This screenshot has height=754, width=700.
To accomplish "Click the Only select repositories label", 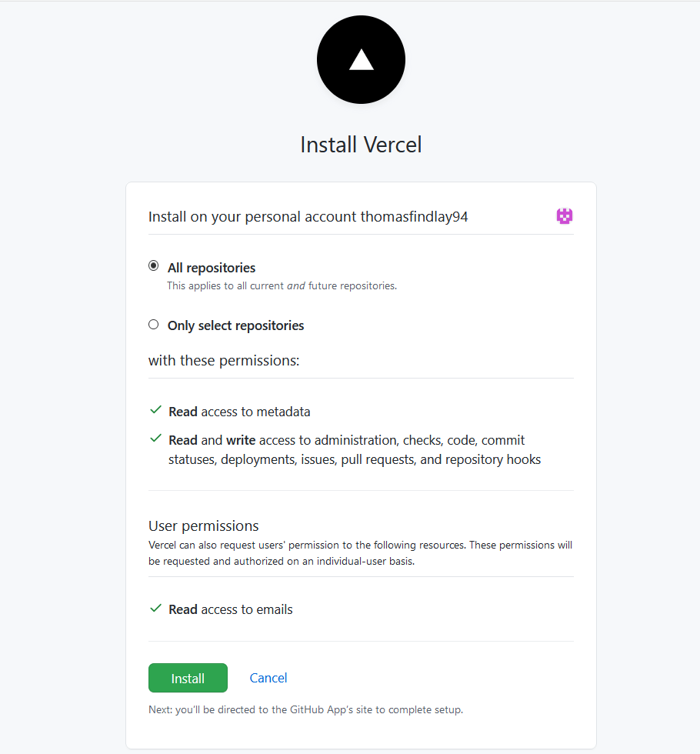I will point(235,325).
